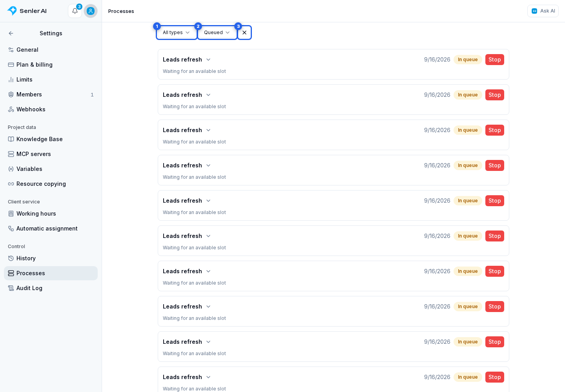The width and height of the screenshot is (565, 392).
Task: Click the Knowledge Base book icon
Action: tap(11, 139)
